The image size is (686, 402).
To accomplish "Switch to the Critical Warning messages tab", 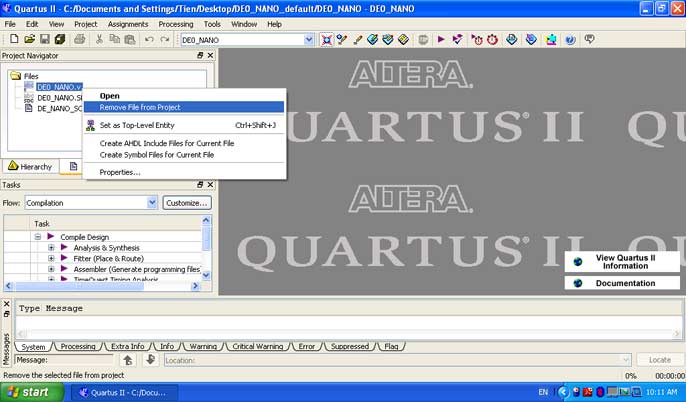I will (x=257, y=346).
